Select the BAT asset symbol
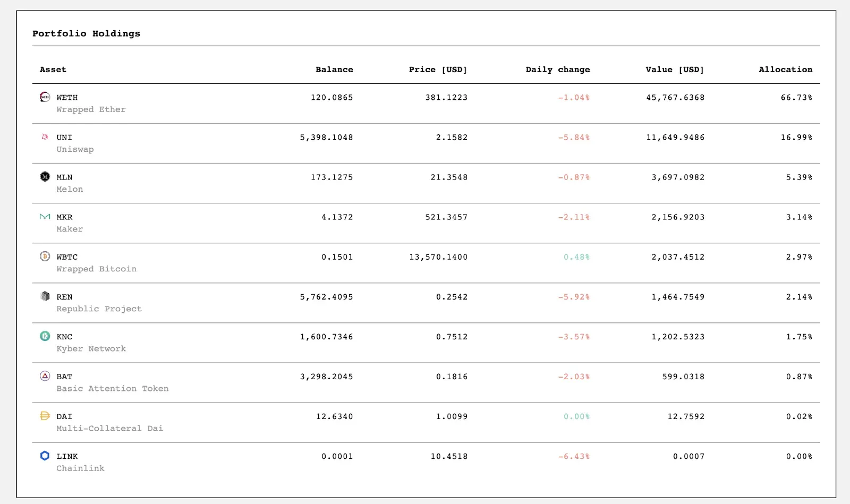This screenshot has height=504, width=850. pyautogui.click(x=64, y=377)
